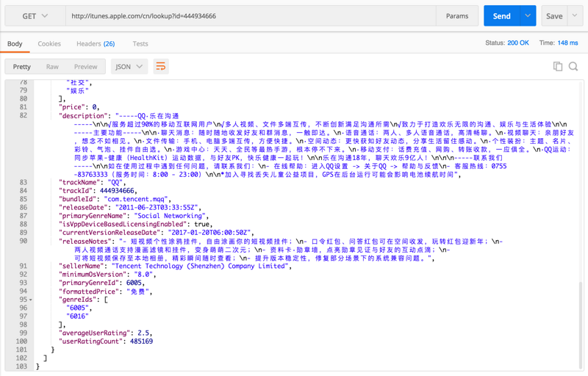This screenshot has width=588, height=376.
Task: Click the "releaseNotes" key on line 90
Action: pyautogui.click(x=85, y=241)
